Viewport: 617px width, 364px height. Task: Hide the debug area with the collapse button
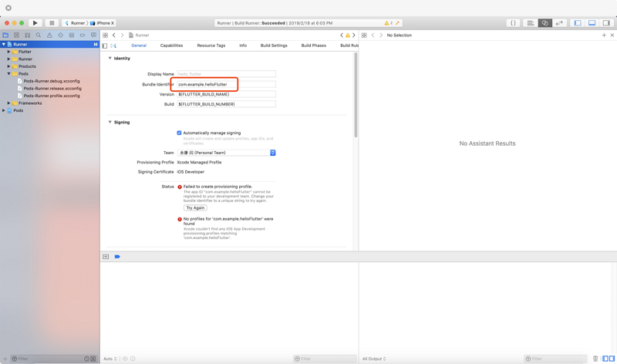click(x=106, y=257)
